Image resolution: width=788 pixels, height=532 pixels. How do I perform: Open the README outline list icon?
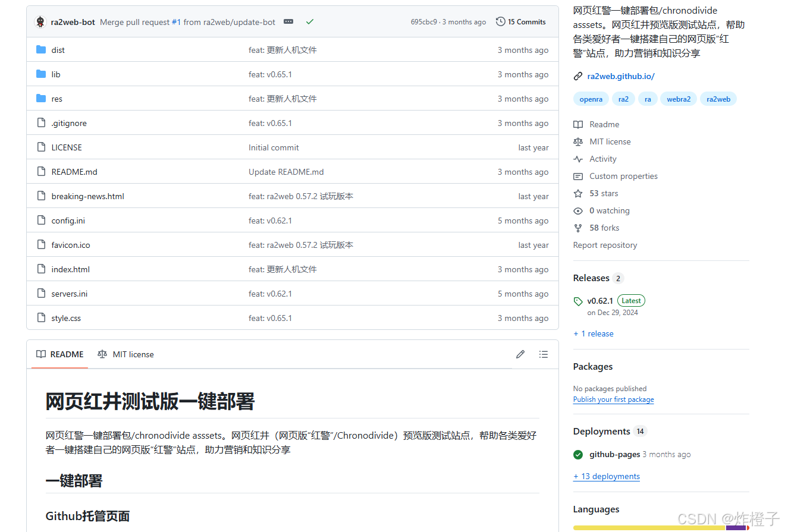coord(544,354)
